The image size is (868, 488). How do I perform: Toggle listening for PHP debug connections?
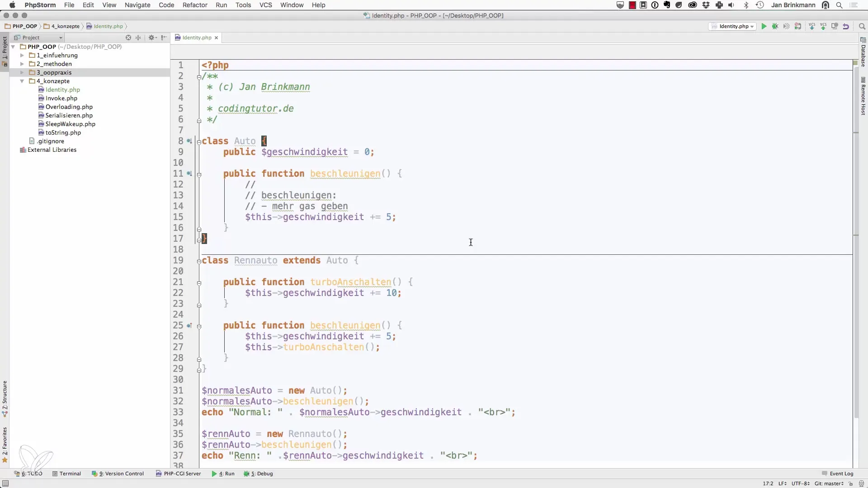tap(798, 26)
